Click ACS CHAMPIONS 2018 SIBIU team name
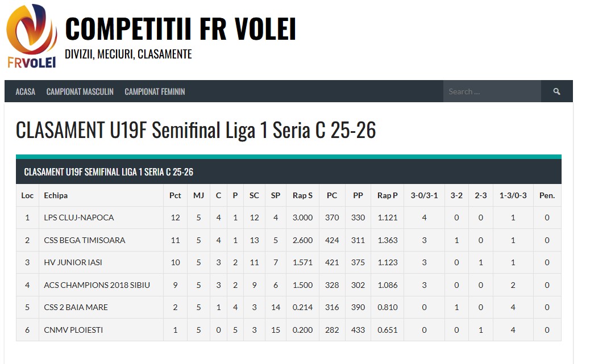The image size is (590, 364). [97, 285]
